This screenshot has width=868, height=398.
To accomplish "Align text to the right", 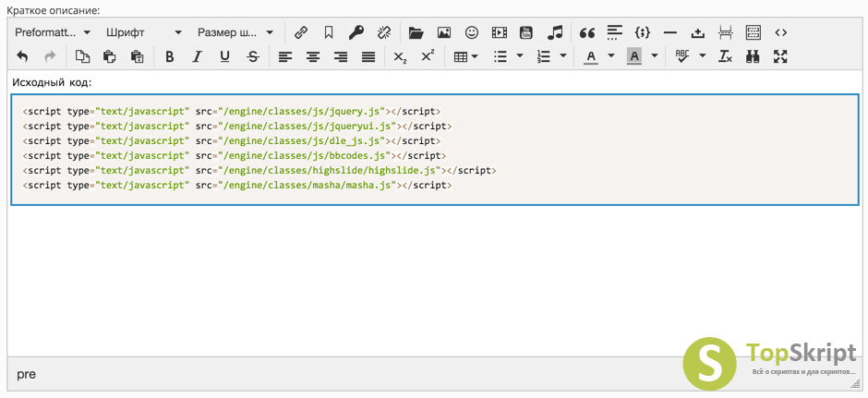I will pos(341,56).
